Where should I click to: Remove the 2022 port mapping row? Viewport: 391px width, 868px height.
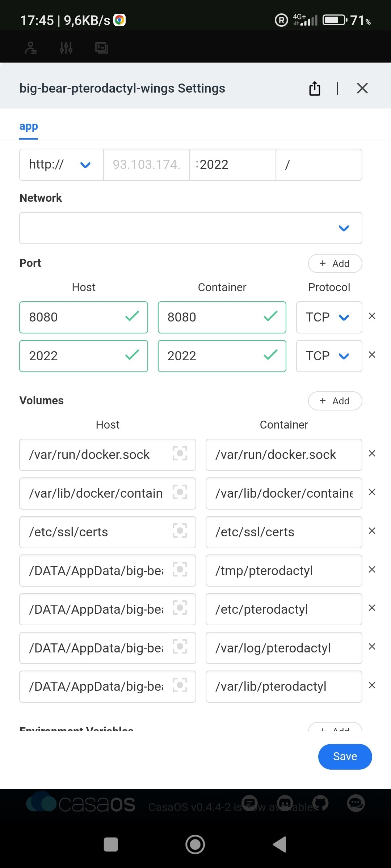(x=372, y=355)
